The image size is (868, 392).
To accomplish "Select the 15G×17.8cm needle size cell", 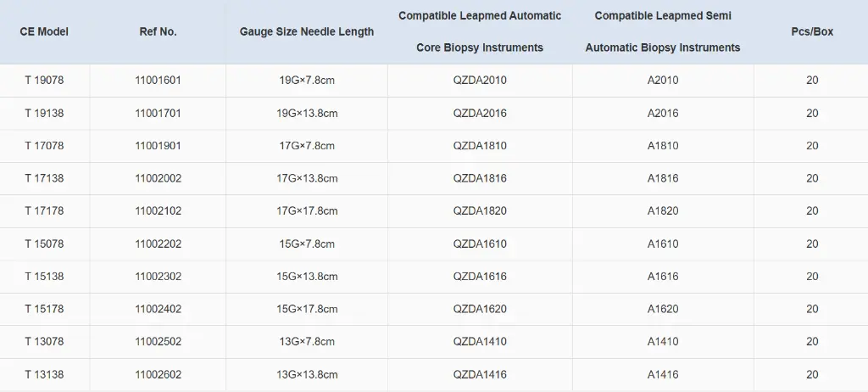I will [x=306, y=309].
